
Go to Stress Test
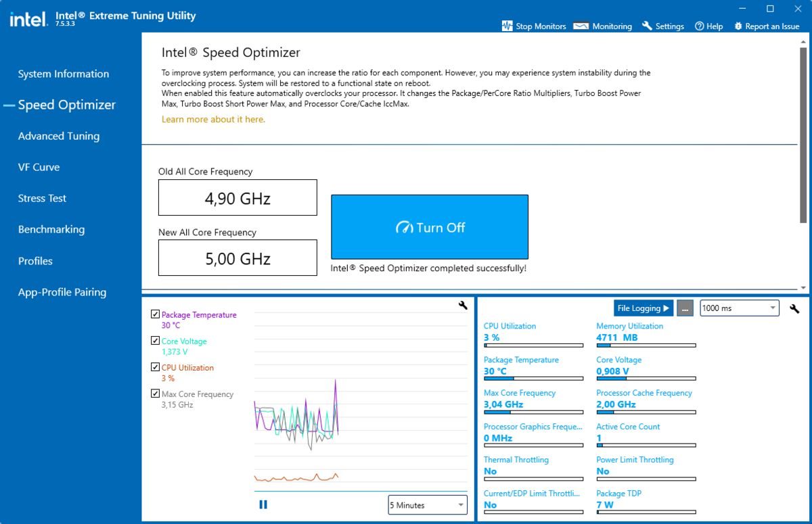point(42,198)
